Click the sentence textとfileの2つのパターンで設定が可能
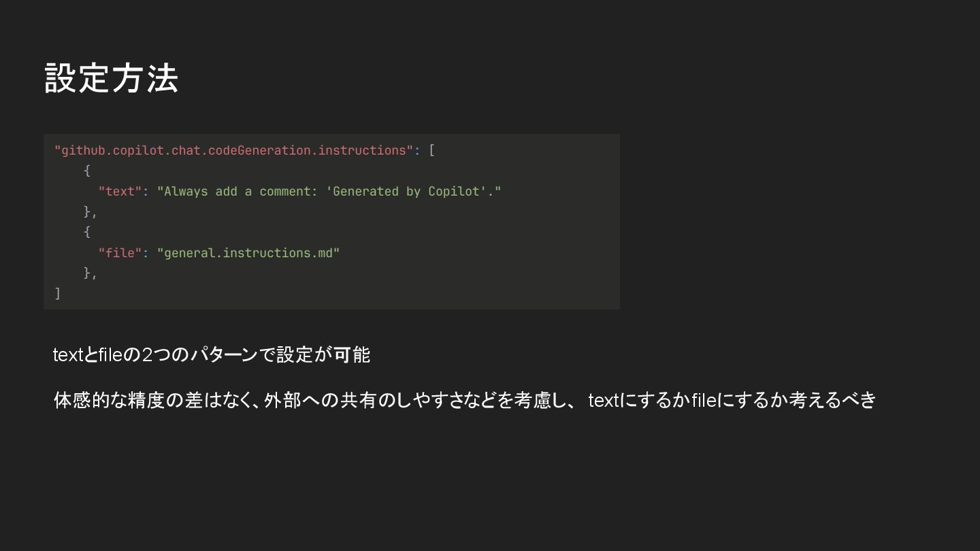 click(x=212, y=355)
